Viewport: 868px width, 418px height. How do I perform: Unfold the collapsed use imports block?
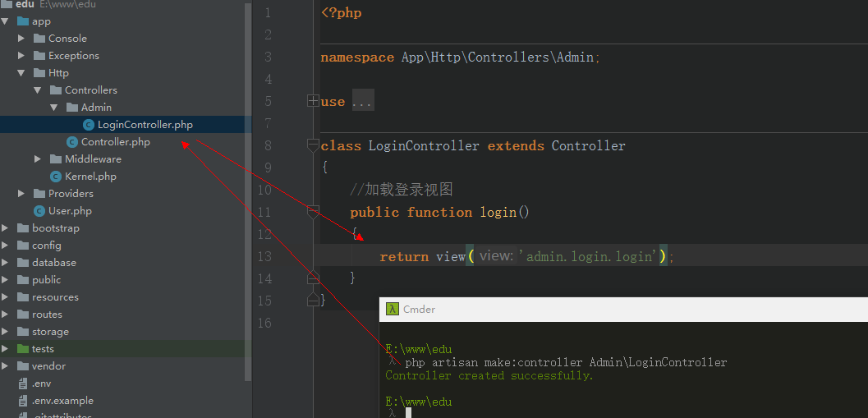313,101
